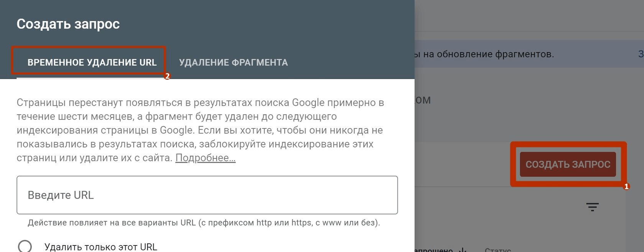The image size is (644, 252).
Task: Click the 'Удалить только этот URL' label text
Action: [101, 247]
